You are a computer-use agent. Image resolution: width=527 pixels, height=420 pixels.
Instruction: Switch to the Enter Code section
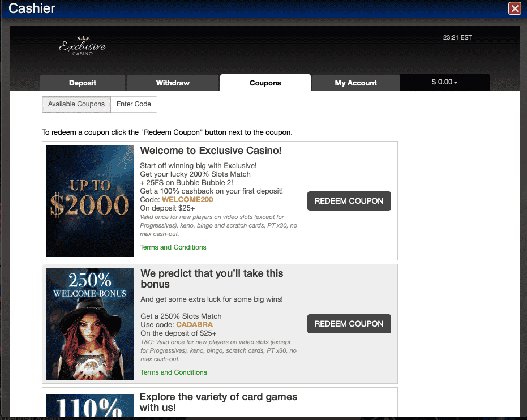pos(134,104)
